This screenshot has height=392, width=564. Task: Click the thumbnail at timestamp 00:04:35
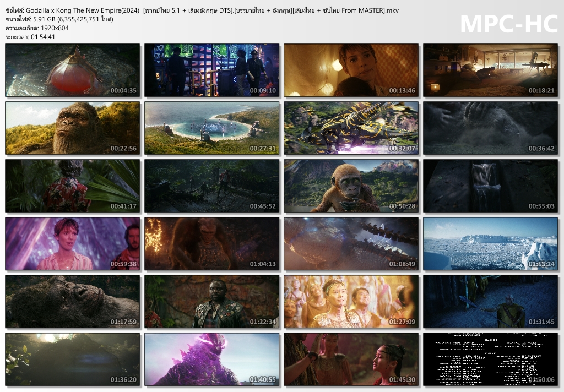(x=73, y=70)
